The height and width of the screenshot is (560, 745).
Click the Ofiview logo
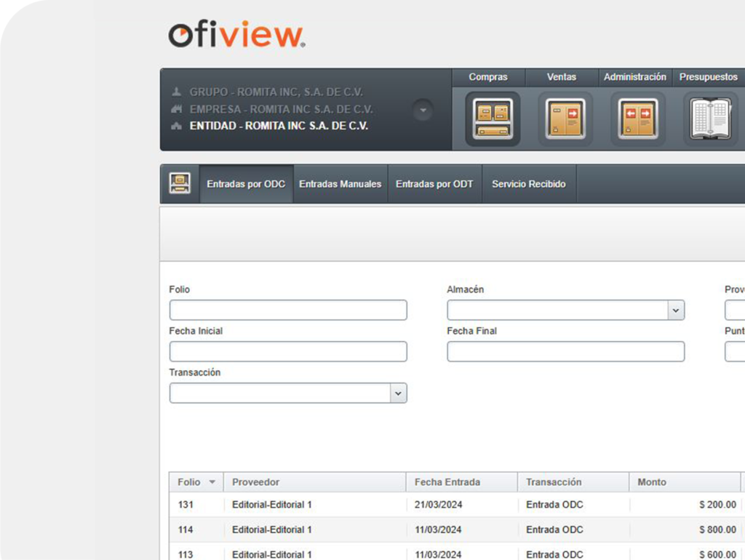(236, 34)
